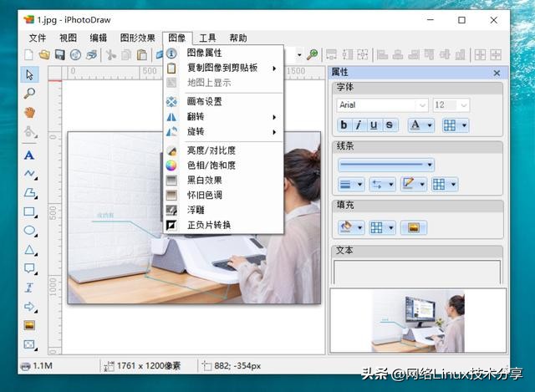This screenshot has width=535, height=392.
Task: Toggle italic text formatting
Action: [359, 125]
